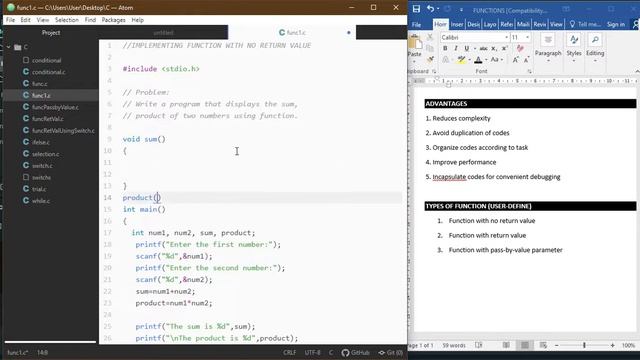
Task: Click Clear All Formatting eraser icon
Action: click(x=520, y=49)
